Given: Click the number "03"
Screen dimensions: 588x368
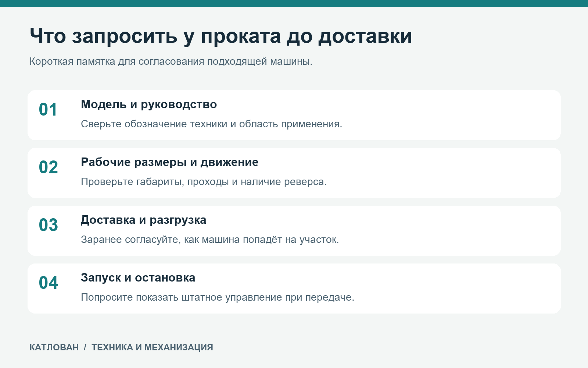Looking at the screenshot, I should pyautogui.click(x=49, y=225).
